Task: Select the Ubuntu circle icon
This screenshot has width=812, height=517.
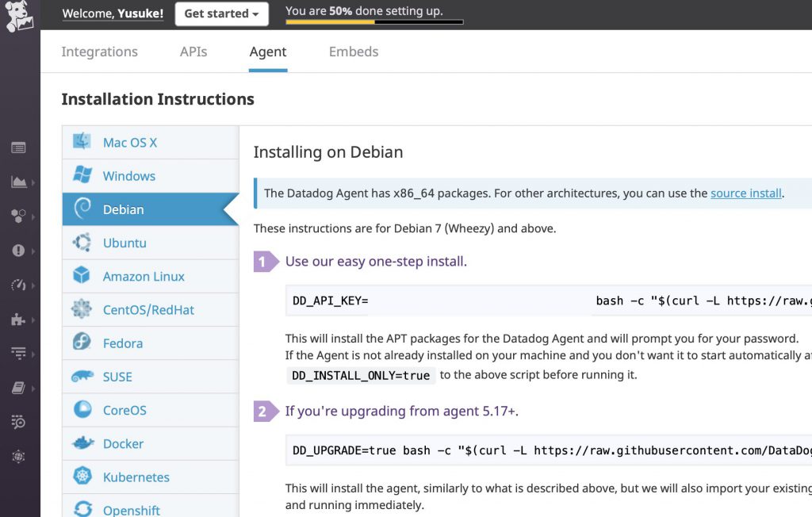Action: tap(82, 242)
